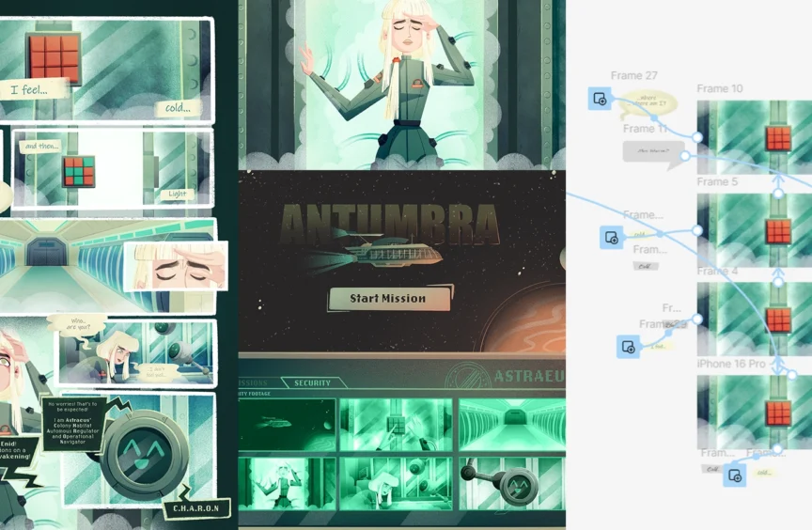The width and height of the screenshot is (812, 530).
Task: Open the standing woman security footage thumbnail
Action: tap(288, 483)
